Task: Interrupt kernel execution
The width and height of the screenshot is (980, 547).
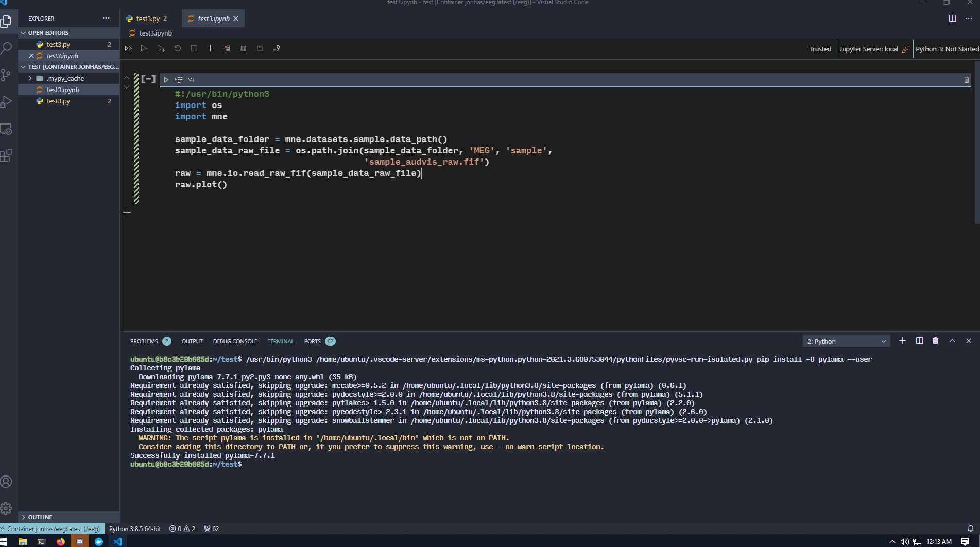Action: point(194,48)
